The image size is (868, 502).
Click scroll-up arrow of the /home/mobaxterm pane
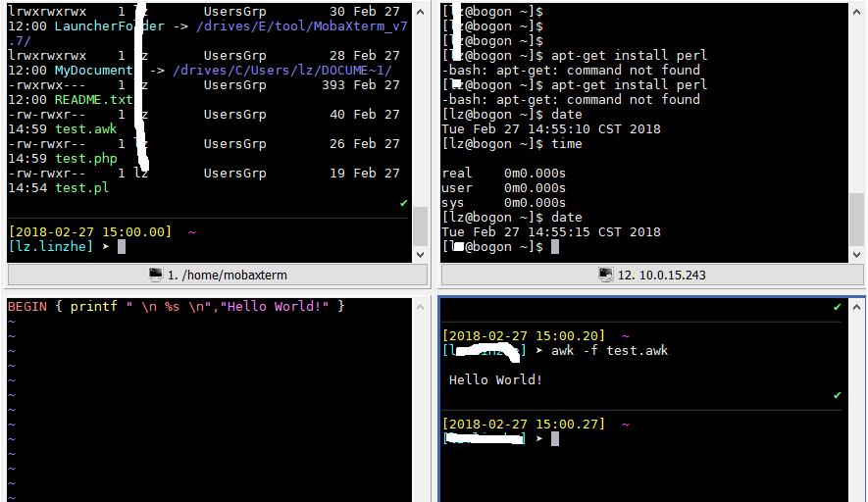[420, 12]
